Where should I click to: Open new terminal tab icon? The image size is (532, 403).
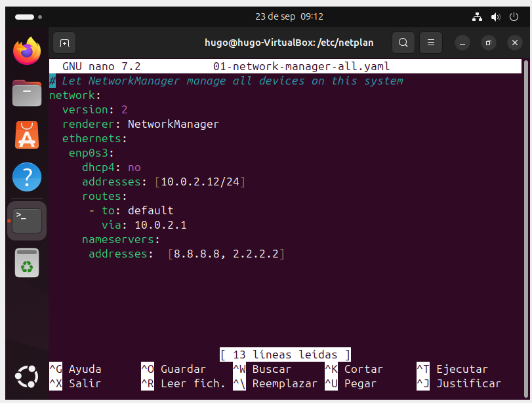click(64, 43)
